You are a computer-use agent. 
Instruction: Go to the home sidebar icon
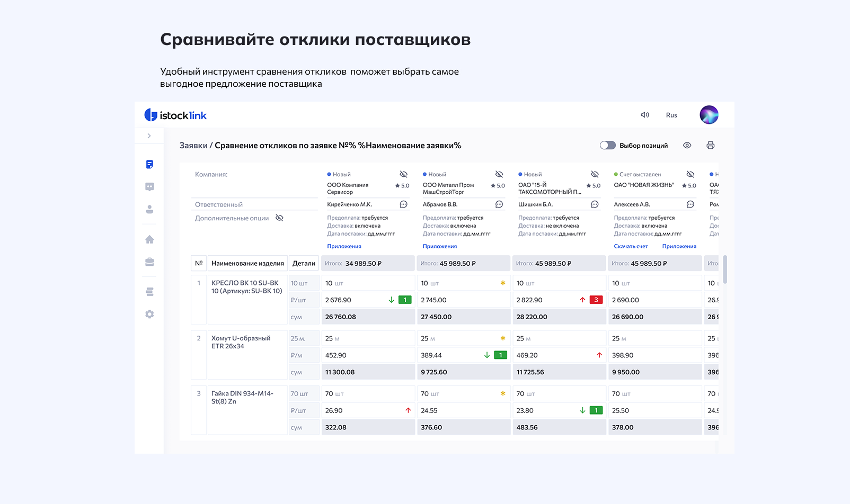pos(149,239)
